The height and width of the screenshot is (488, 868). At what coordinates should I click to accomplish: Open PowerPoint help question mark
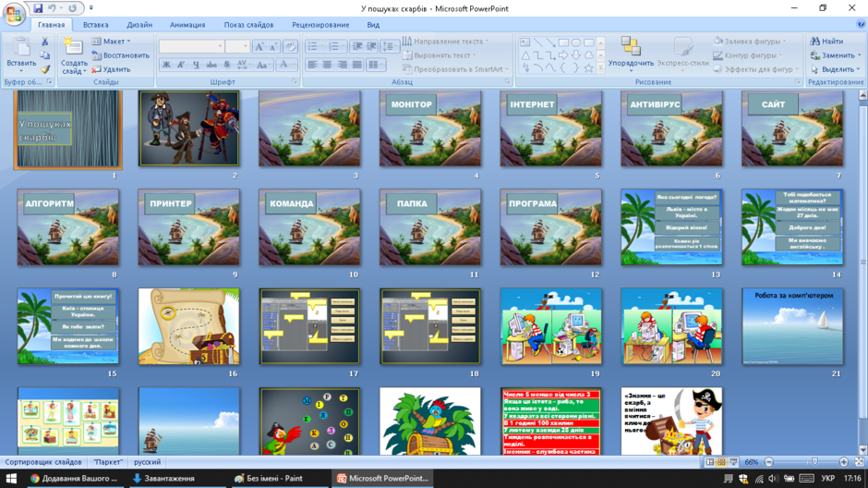pos(861,24)
